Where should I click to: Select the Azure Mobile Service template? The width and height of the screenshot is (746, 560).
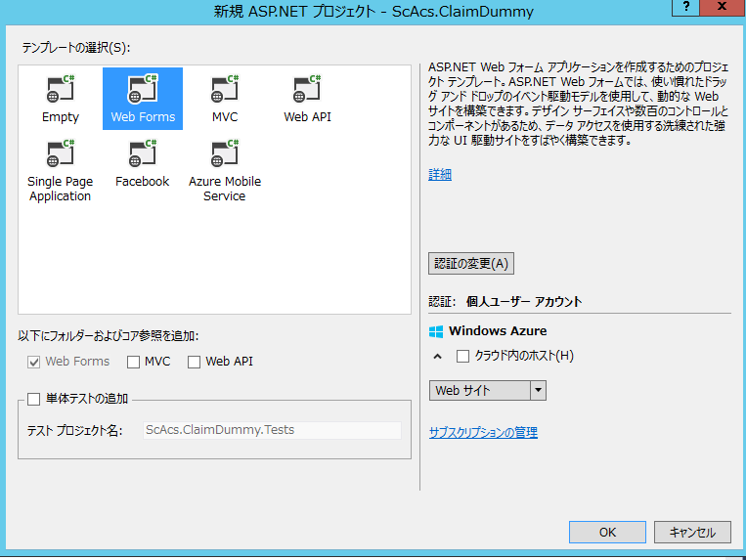[x=225, y=155]
